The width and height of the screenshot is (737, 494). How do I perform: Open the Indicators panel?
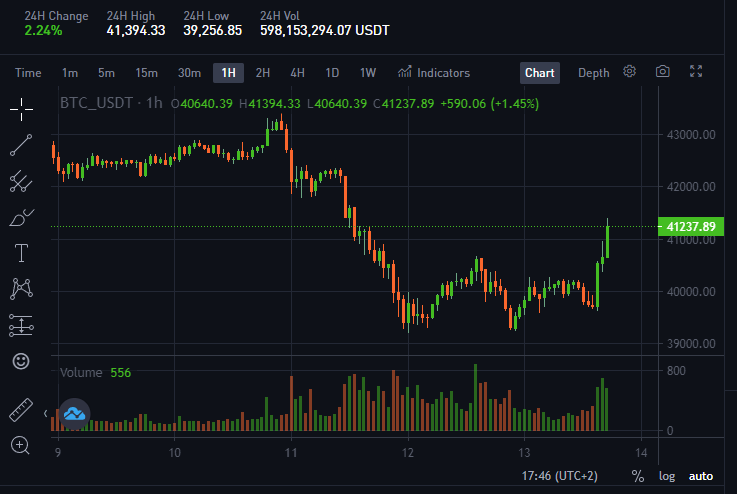coord(434,72)
